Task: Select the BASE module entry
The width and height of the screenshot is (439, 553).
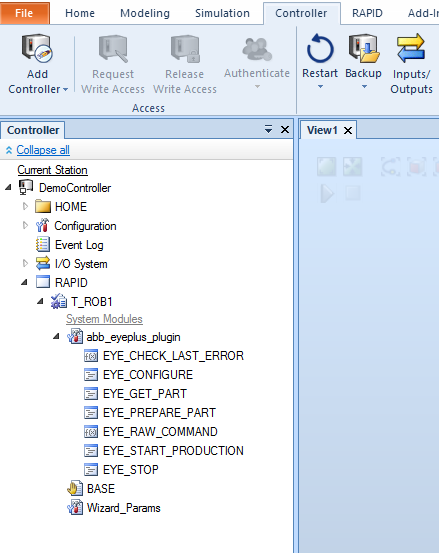Action: click(x=101, y=489)
